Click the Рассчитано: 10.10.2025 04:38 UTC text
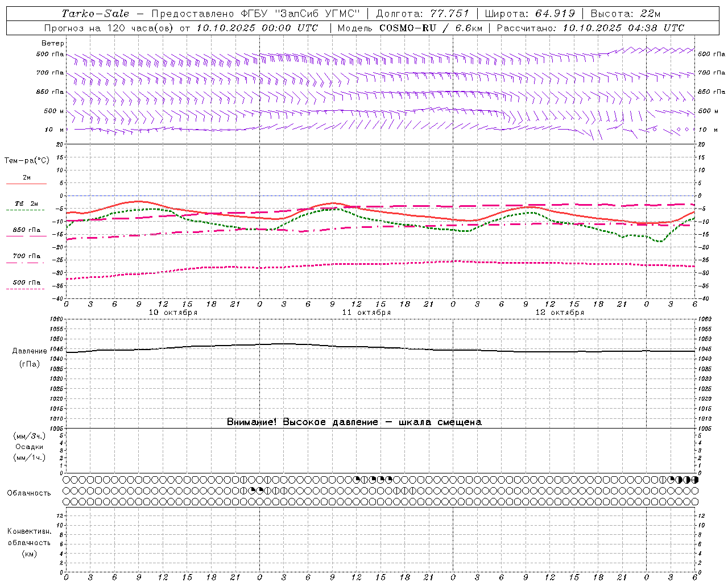728x582 pixels. tap(590, 28)
